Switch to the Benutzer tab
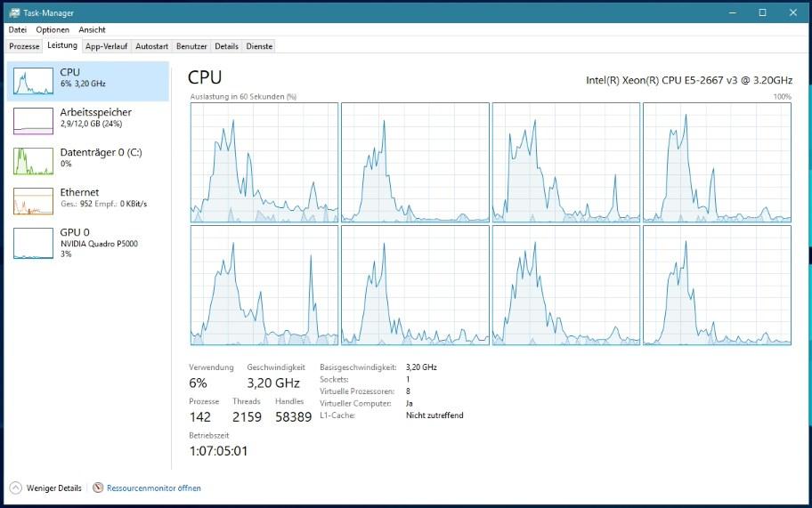This screenshot has width=812, height=508. tap(191, 46)
